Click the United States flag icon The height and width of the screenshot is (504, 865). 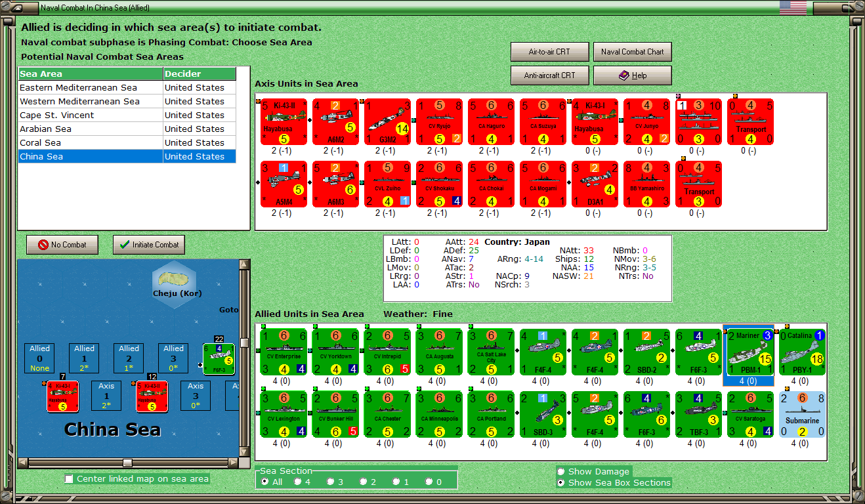point(793,8)
